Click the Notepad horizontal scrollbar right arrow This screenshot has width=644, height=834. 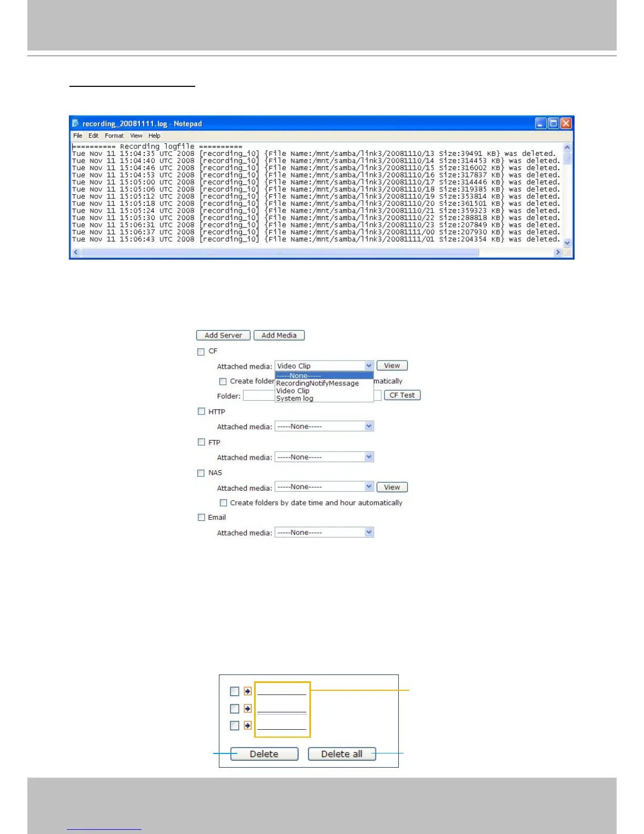[558, 253]
